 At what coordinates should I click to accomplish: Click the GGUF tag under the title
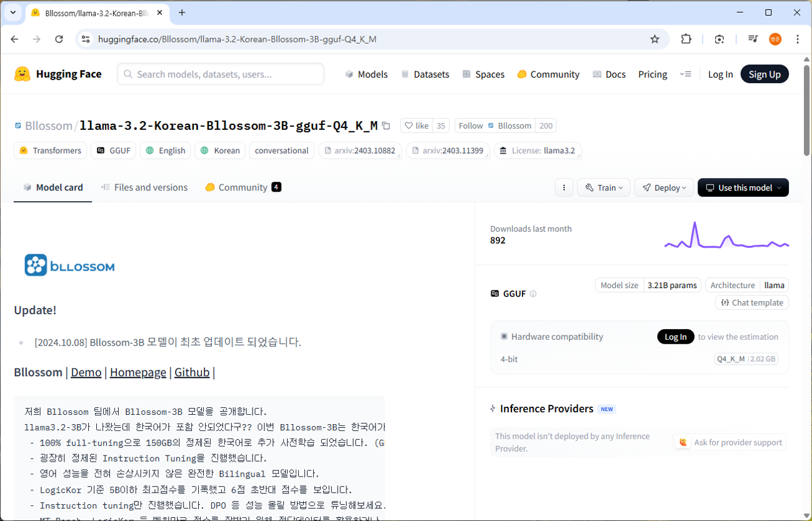coord(113,151)
